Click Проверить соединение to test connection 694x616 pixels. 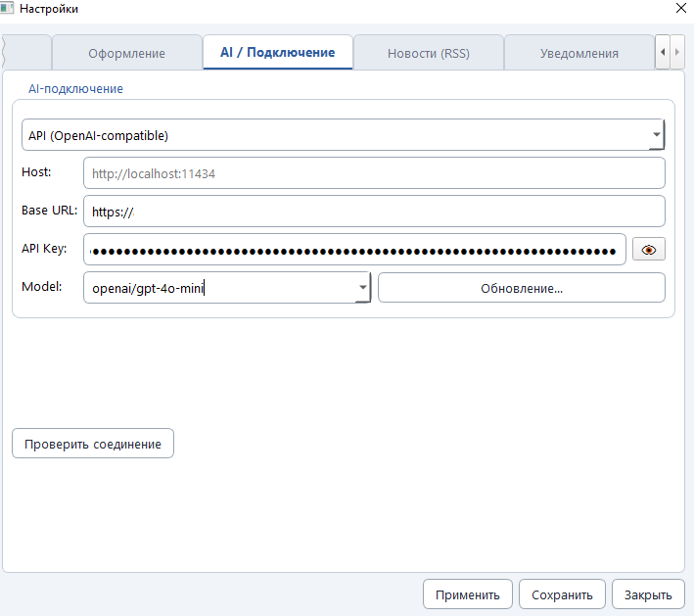[x=93, y=444]
